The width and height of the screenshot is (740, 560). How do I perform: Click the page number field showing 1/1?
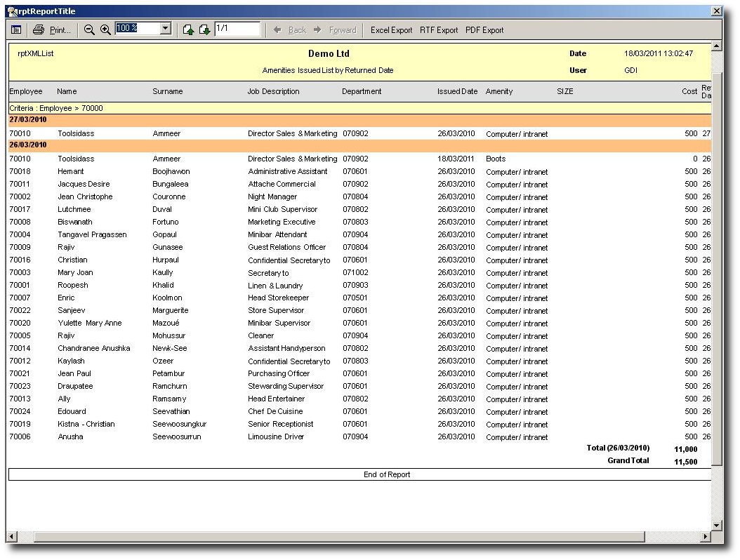coord(237,29)
